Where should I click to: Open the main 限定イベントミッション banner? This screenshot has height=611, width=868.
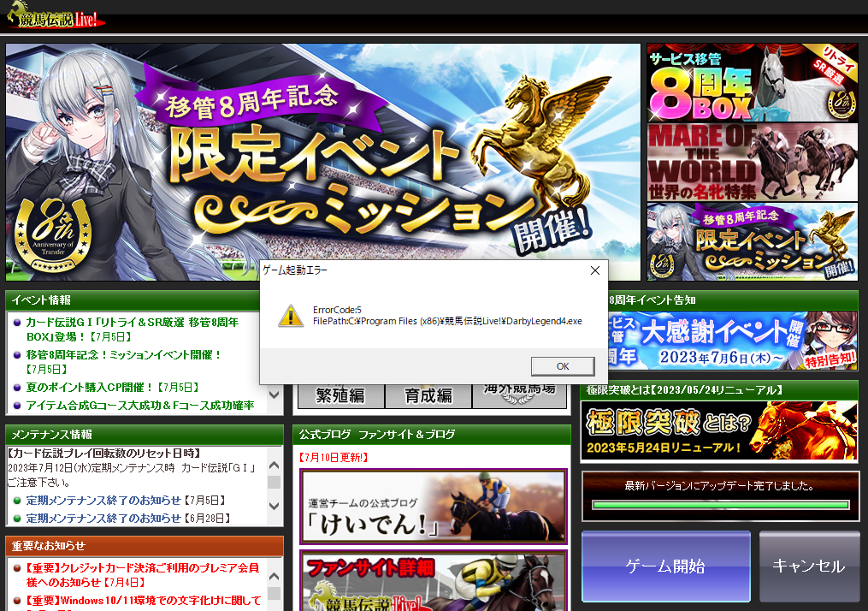click(x=322, y=162)
